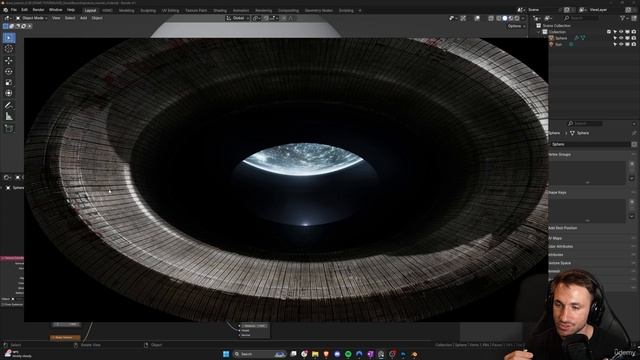Select the Add Cube tool
This screenshot has width=640, height=360.
pos(9,129)
